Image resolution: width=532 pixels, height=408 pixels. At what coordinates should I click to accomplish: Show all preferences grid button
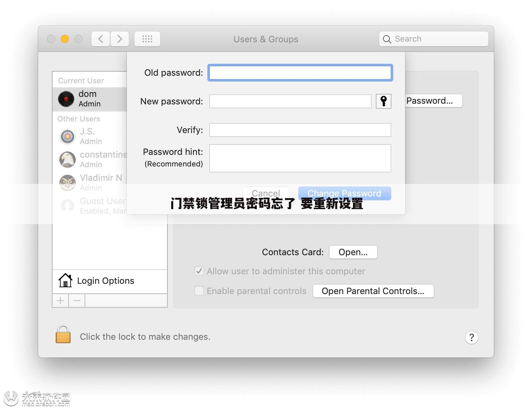coord(147,39)
